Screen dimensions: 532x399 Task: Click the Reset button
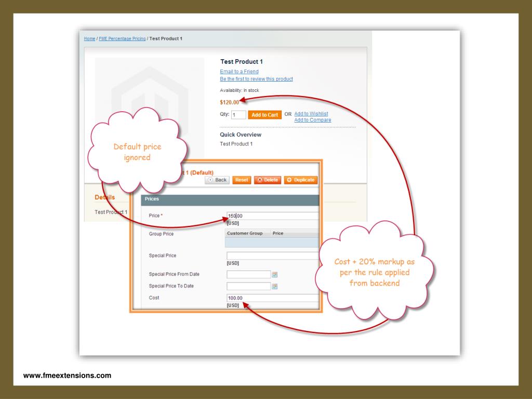[x=242, y=180]
